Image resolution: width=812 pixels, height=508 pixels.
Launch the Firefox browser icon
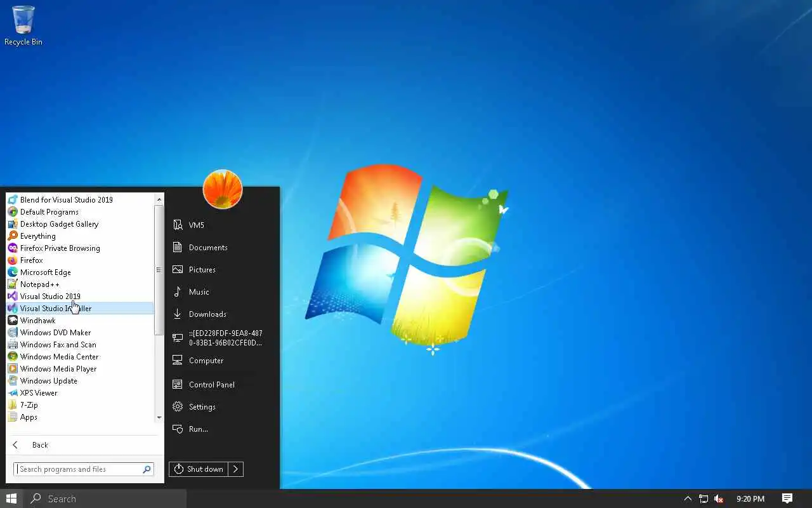coord(13,260)
